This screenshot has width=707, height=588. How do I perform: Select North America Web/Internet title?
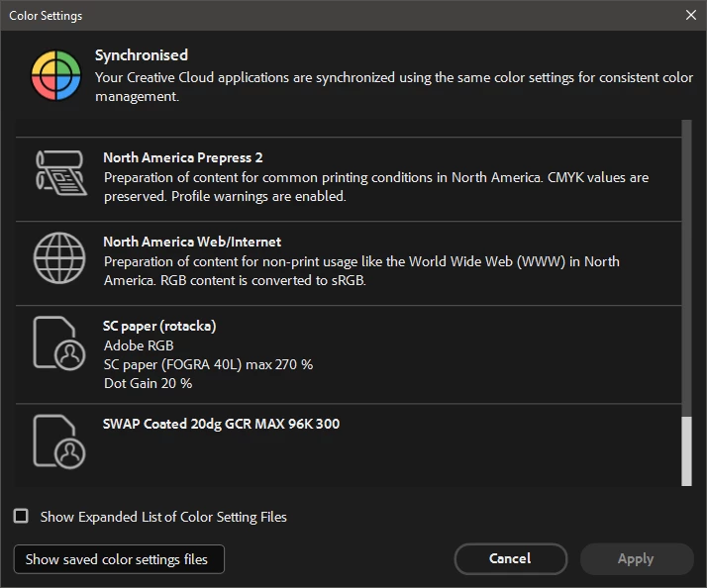pos(192,242)
